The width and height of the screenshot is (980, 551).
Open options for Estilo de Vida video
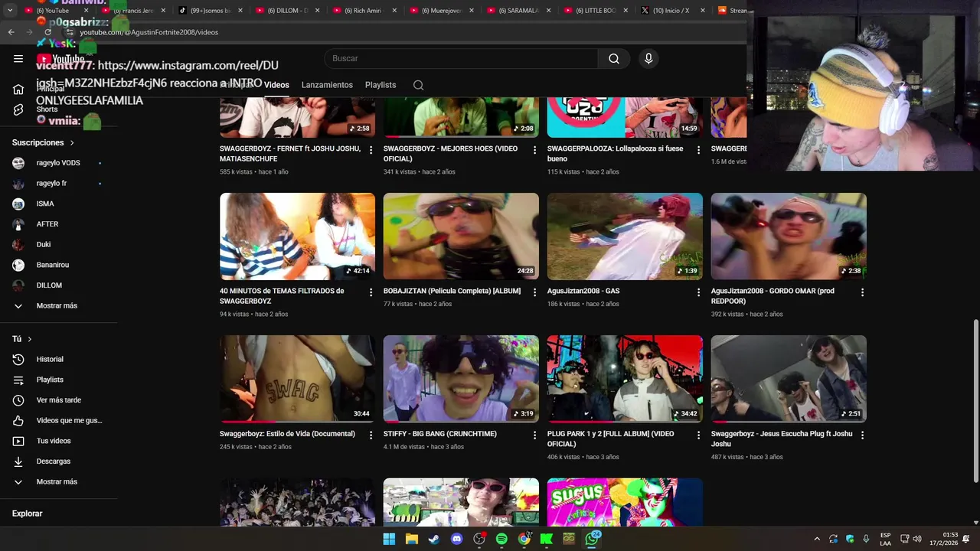coord(371,435)
